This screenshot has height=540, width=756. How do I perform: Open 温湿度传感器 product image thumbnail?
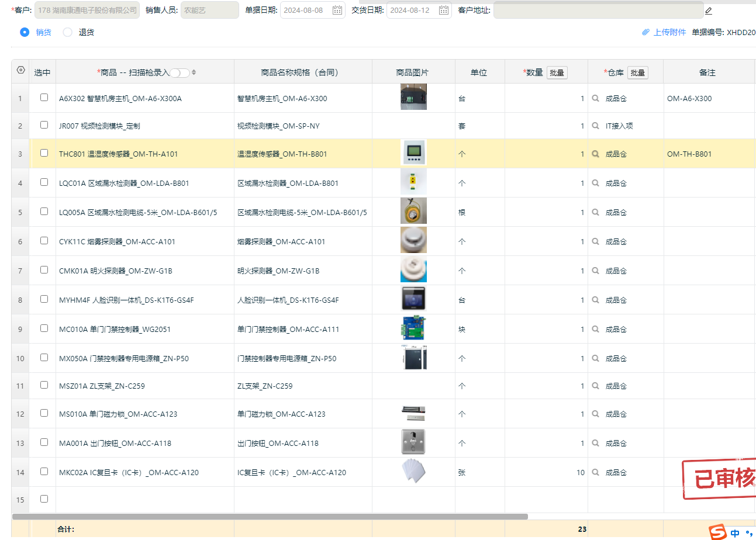point(413,153)
